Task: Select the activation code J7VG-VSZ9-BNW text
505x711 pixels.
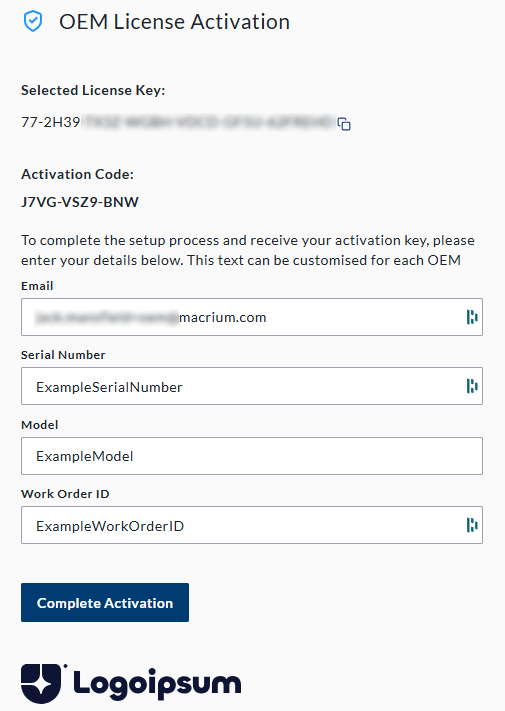Action: pos(80,202)
